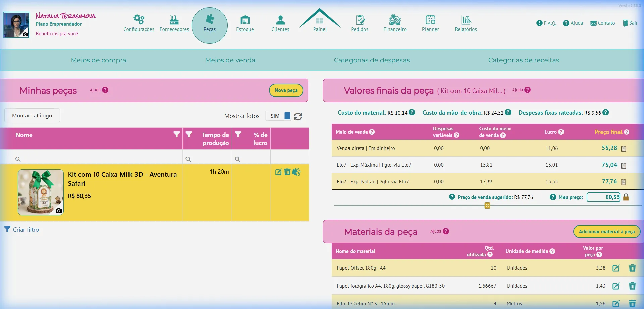The image size is (644, 309).
Task: Switch to the Meios de venda tab
Action: pyautogui.click(x=230, y=60)
